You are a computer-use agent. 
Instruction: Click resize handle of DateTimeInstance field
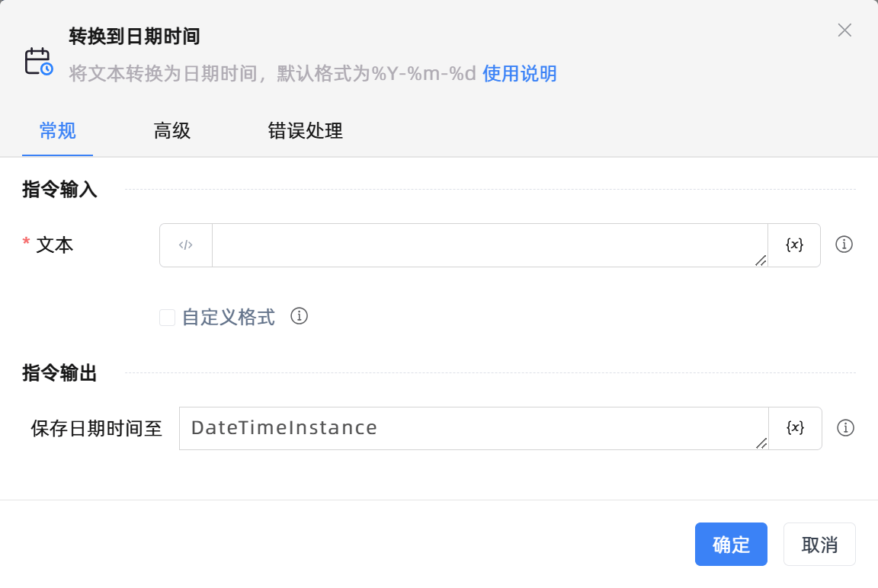coord(761,443)
